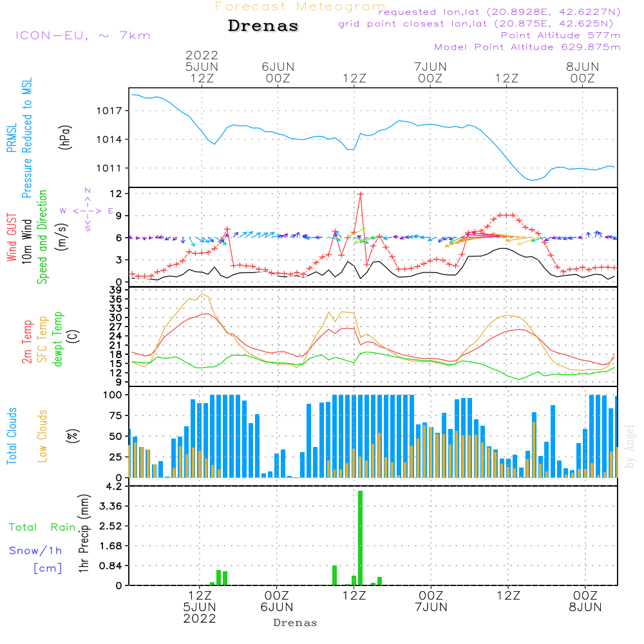The height and width of the screenshot is (644, 644).
Task: Click the '(m/s)' unit label
Action: 62,238
